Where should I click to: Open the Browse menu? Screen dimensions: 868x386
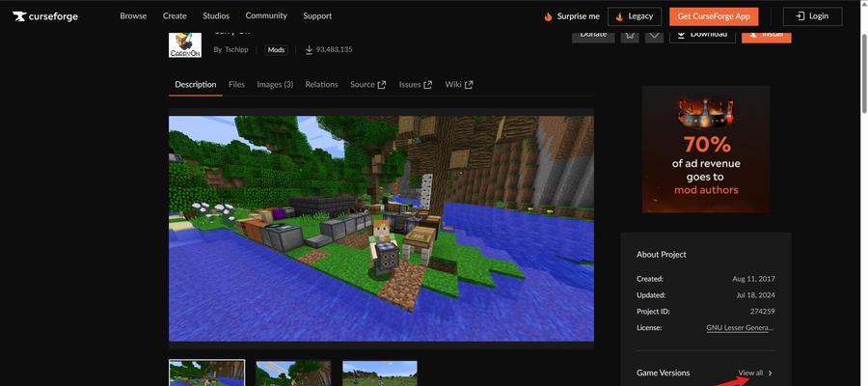point(133,16)
